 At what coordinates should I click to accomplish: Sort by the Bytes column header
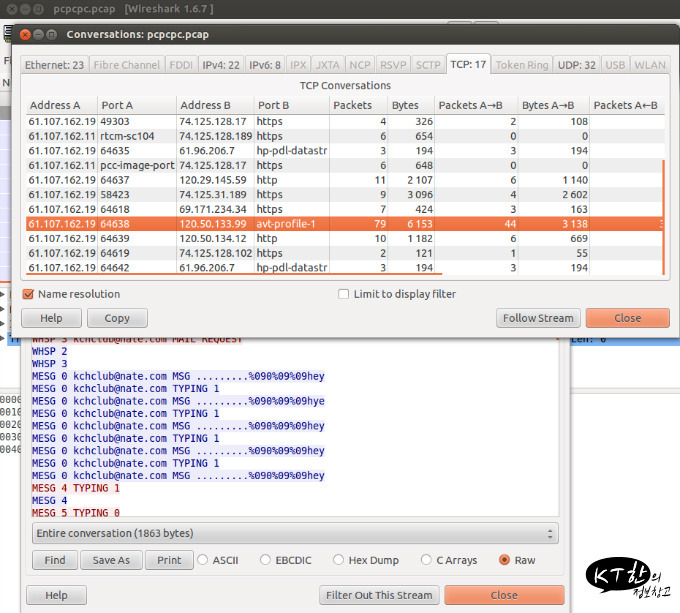click(x=411, y=105)
